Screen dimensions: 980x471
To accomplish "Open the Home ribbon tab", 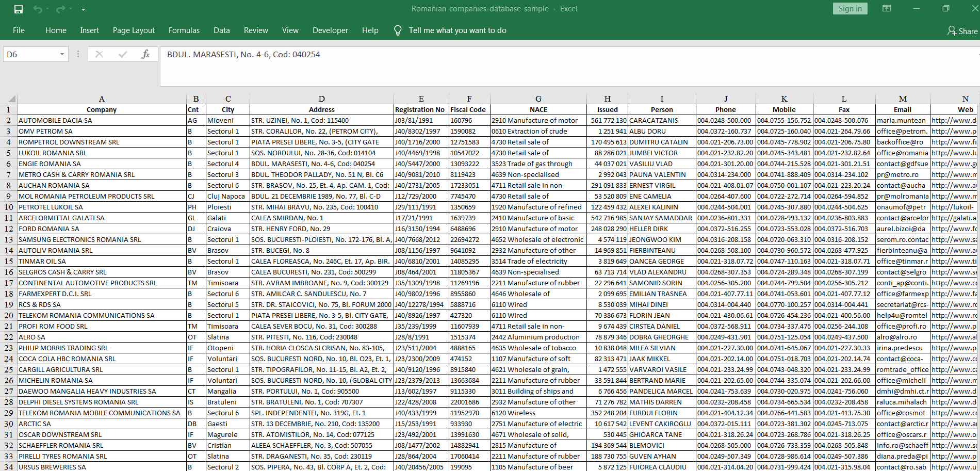I will click(x=56, y=30).
